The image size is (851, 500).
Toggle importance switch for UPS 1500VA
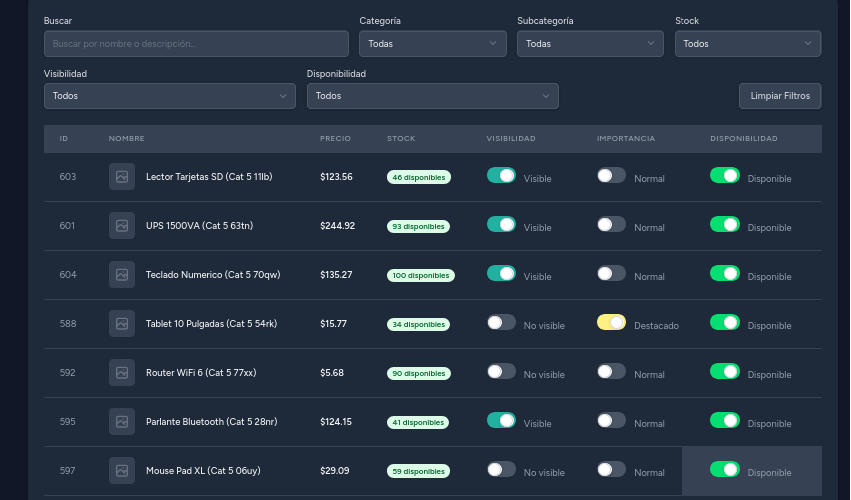(611, 224)
